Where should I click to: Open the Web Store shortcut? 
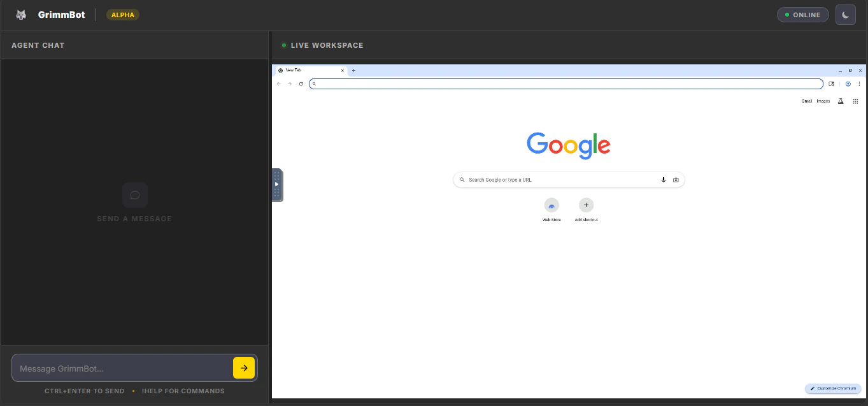(551, 205)
